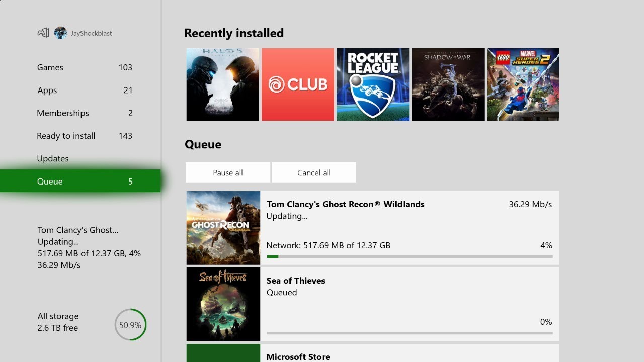The height and width of the screenshot is (362, 644).
Task: Click the Sea of Thieves progress bar
Action: [410, 333]
